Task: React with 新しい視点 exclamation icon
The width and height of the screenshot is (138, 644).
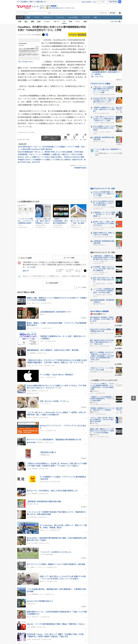Action: (x=83, y=137)
